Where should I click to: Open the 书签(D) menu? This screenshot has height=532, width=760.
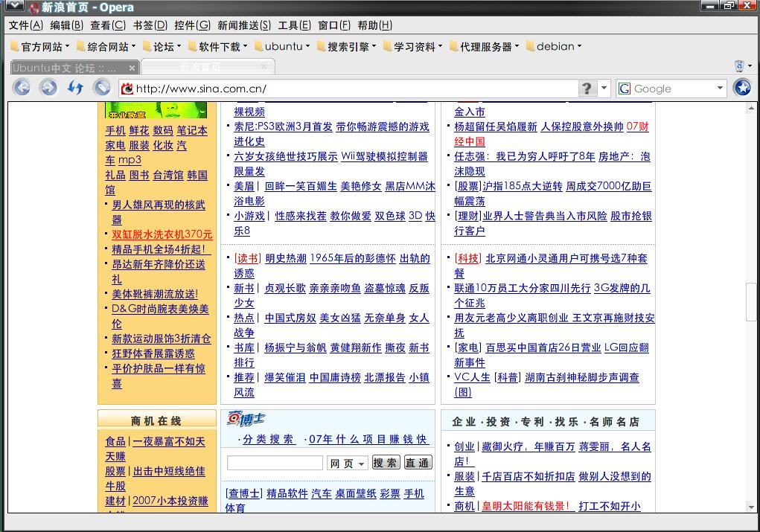tap(150, 25)
